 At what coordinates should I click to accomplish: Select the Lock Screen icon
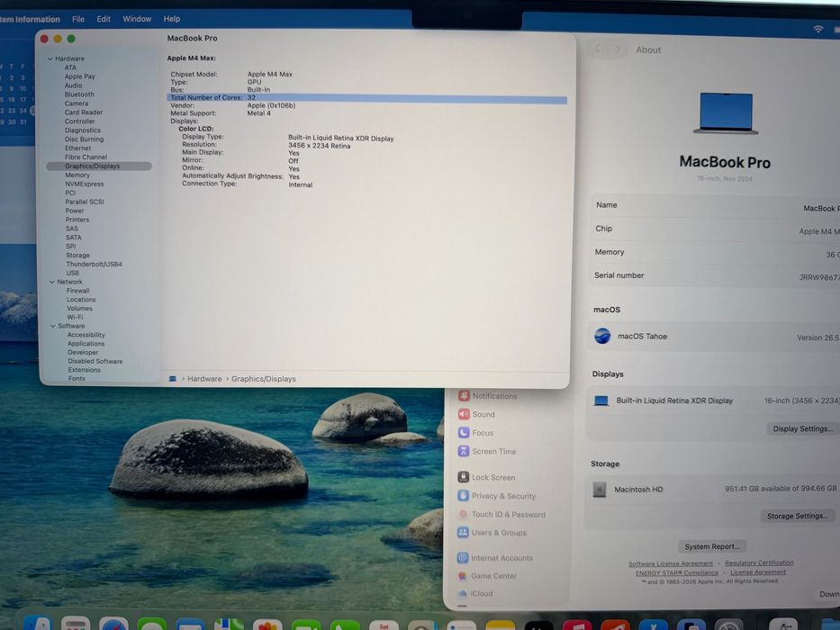click(x=464, y=477)
